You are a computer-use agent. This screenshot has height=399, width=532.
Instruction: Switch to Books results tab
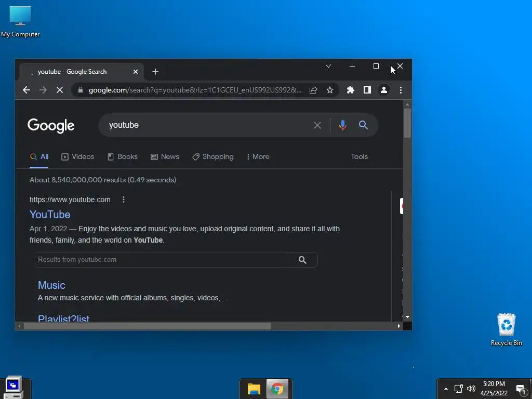pyautogui.click(x=123, y=156)
